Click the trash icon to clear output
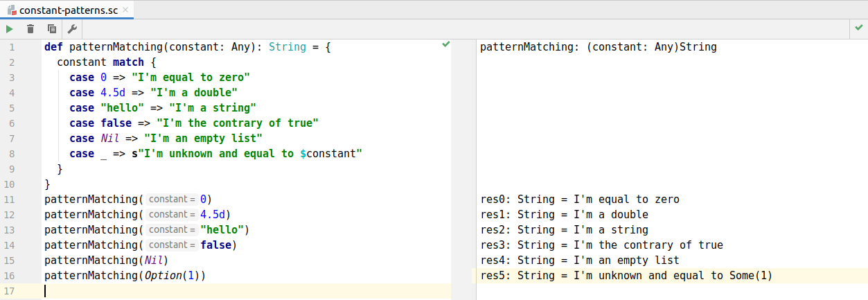The width and height of the screenshot is (868, 300). click(30, 28)
